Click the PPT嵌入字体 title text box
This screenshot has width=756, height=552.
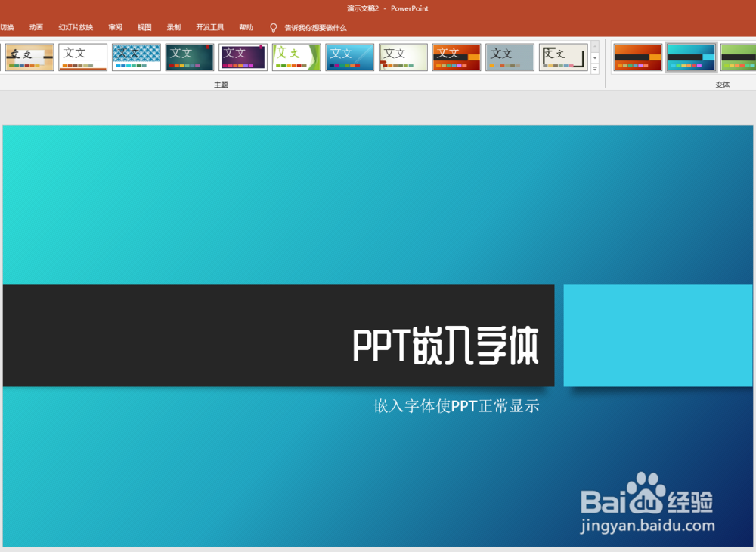tap(446, 344)
